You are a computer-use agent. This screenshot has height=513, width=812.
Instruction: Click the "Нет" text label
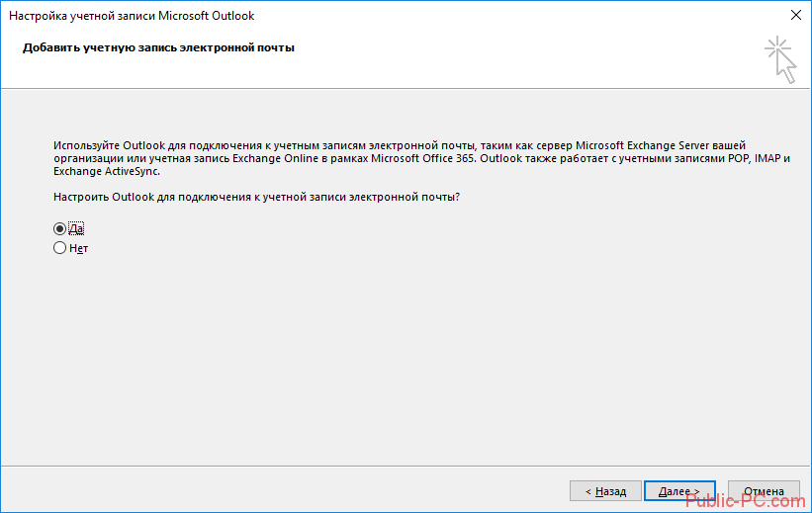79,249
